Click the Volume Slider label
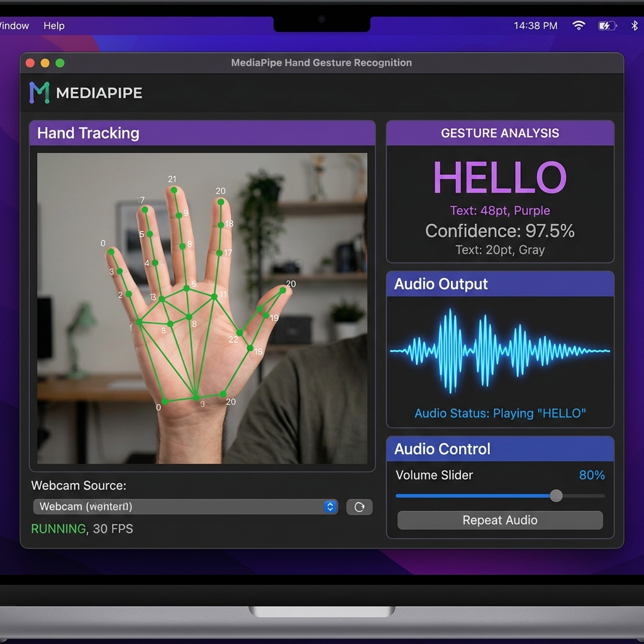644x644 pixels. [434, 475]
